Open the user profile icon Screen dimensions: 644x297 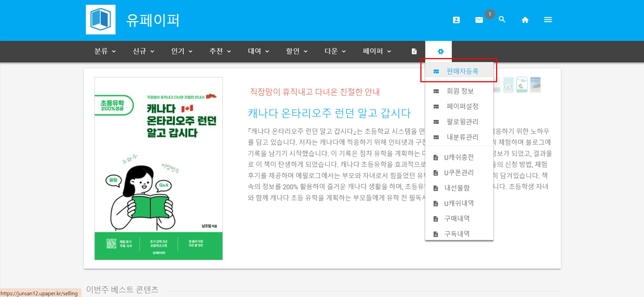point(456,20)
